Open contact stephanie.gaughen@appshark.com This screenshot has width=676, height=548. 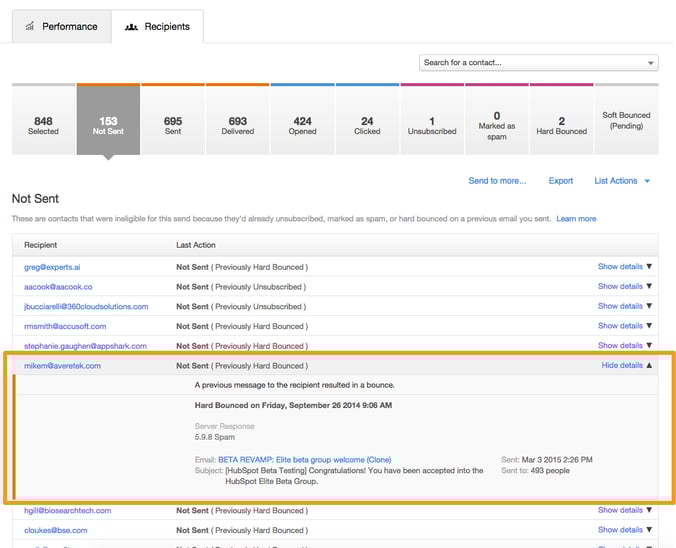(x=85, y=346)
